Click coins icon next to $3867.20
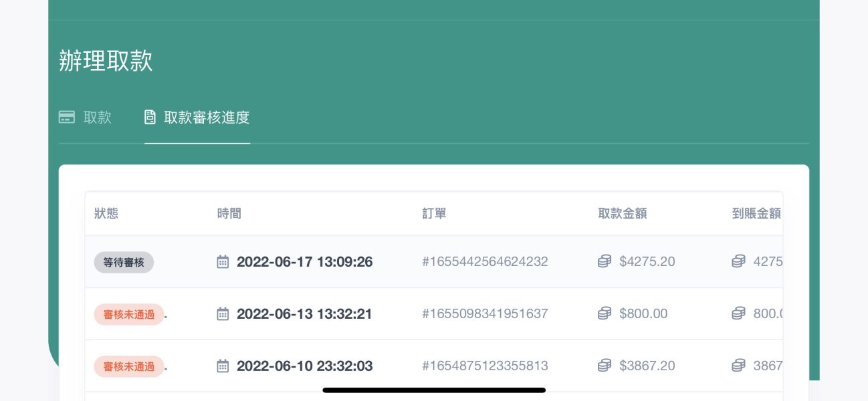The image size is (868, 401). 605,366
